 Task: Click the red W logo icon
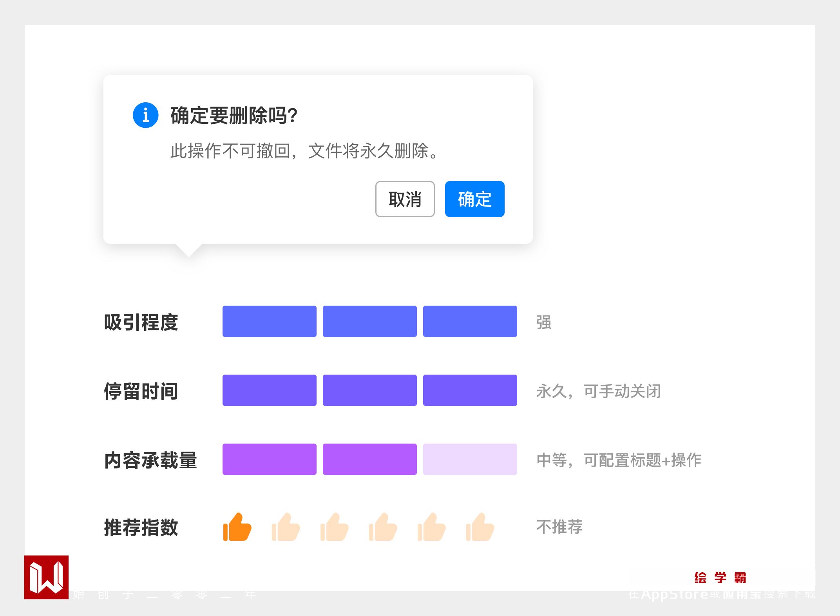pos(46,577)
